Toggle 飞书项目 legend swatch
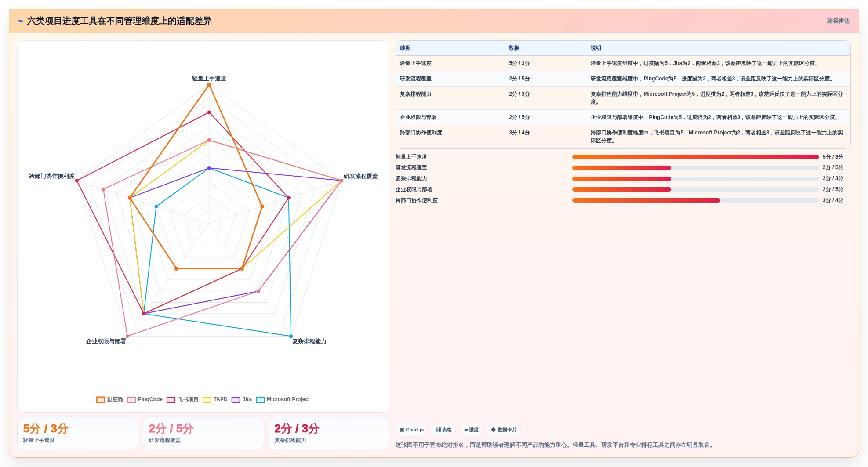Screen dimensions: 868x467 coord(171,399)
